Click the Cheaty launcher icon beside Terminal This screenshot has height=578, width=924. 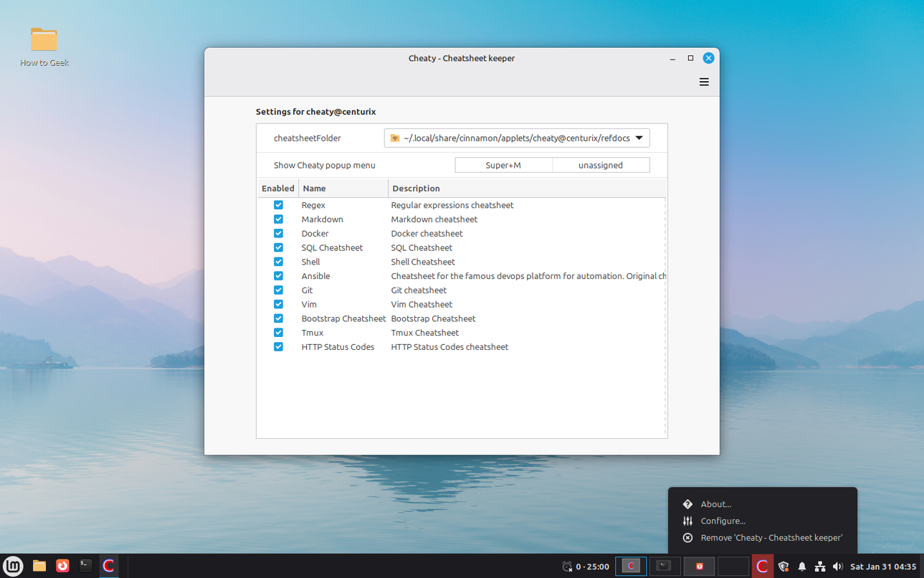[x=108, y=566]
